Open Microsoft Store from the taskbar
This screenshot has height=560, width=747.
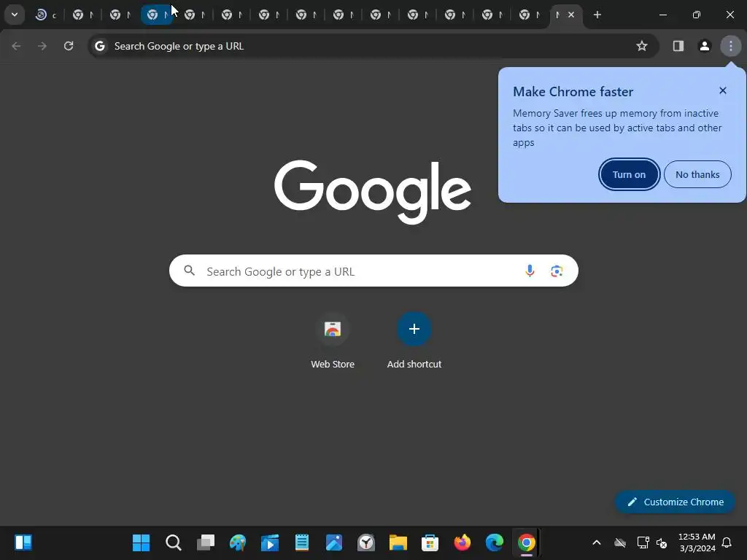(x=430, y=542)
